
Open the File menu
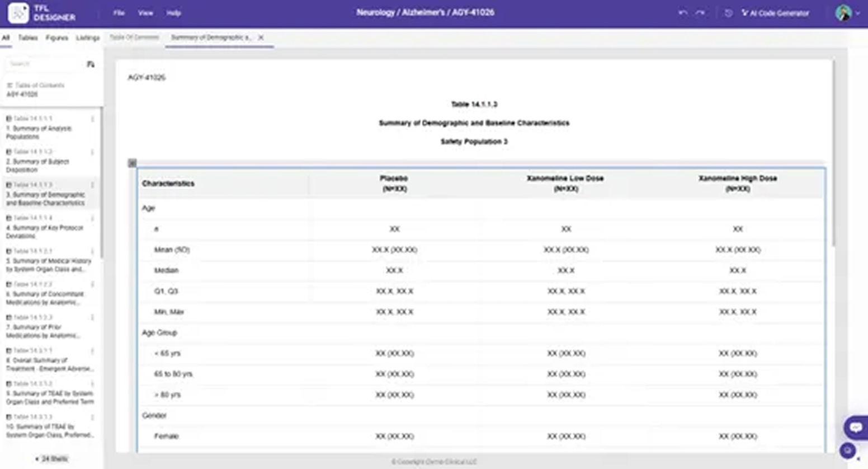[x=118, y=13]
